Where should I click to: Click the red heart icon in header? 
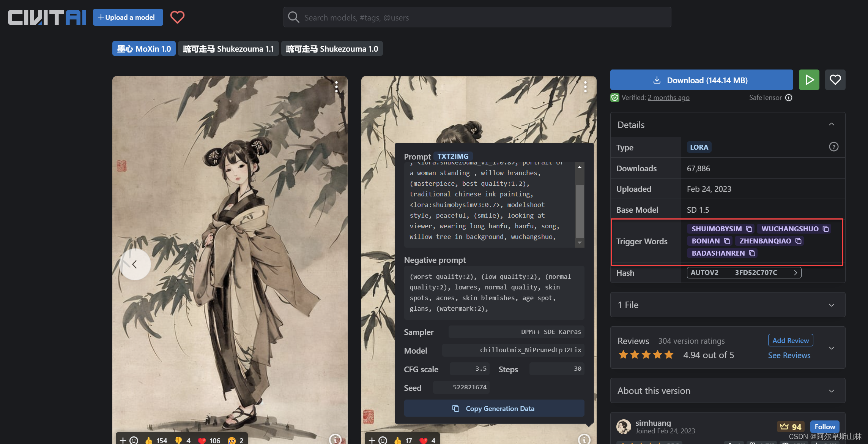(177, 17)
